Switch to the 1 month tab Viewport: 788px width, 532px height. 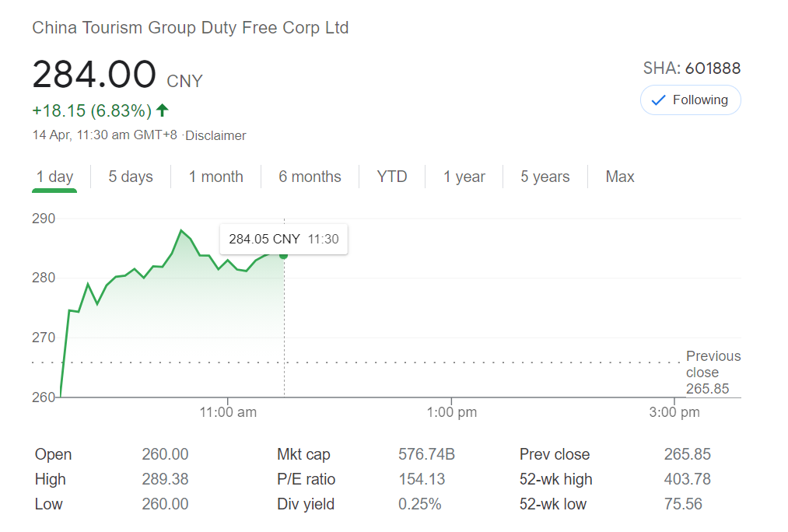[215, 177]
